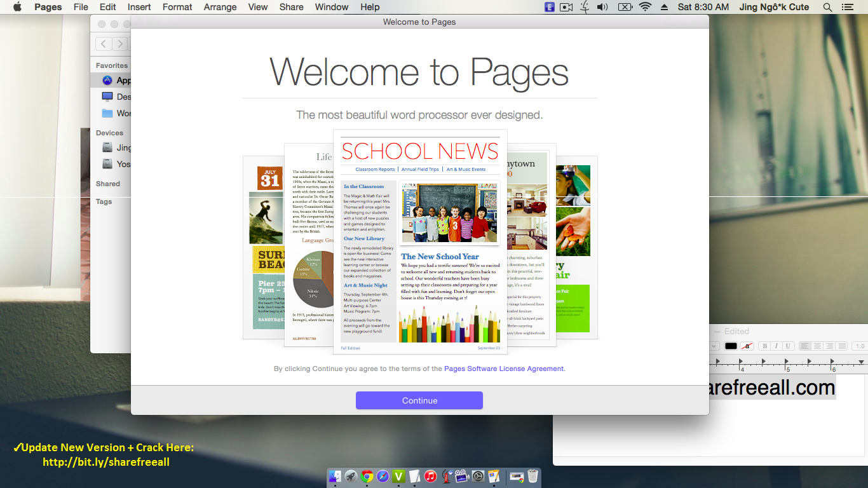
Task: Open Safari compass in the Dock
Action: coord(383,476)
